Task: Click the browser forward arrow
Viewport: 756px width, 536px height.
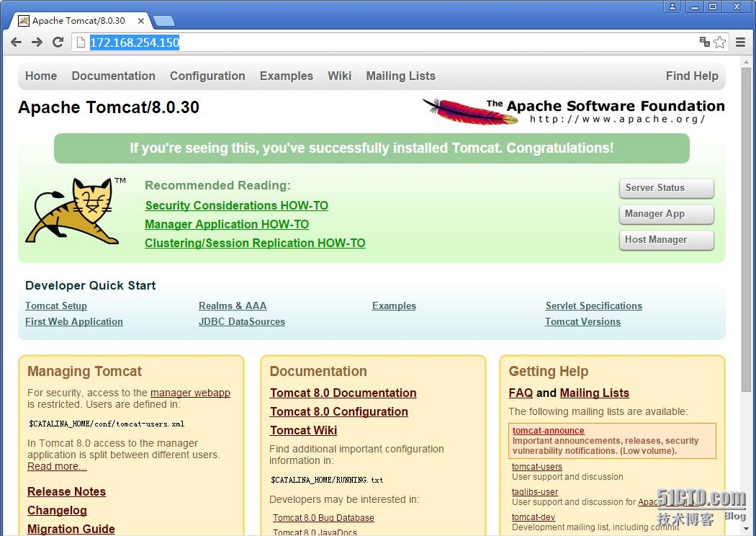Action: pos(37,43)
